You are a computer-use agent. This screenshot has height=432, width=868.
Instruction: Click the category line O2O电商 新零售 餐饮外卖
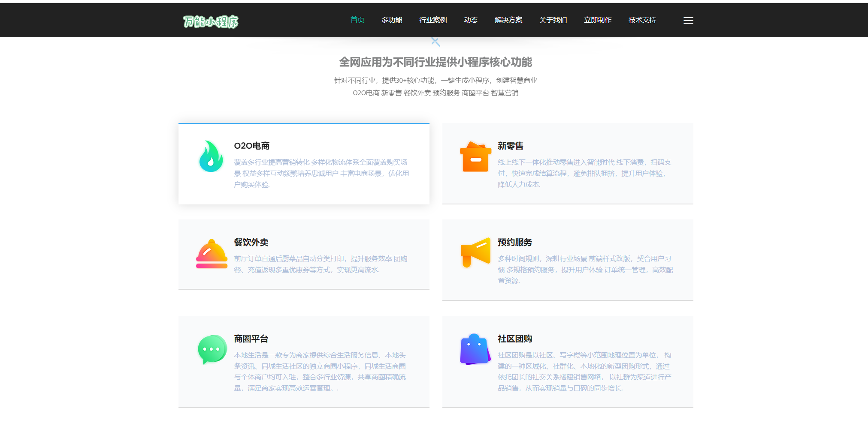point(436,93)
